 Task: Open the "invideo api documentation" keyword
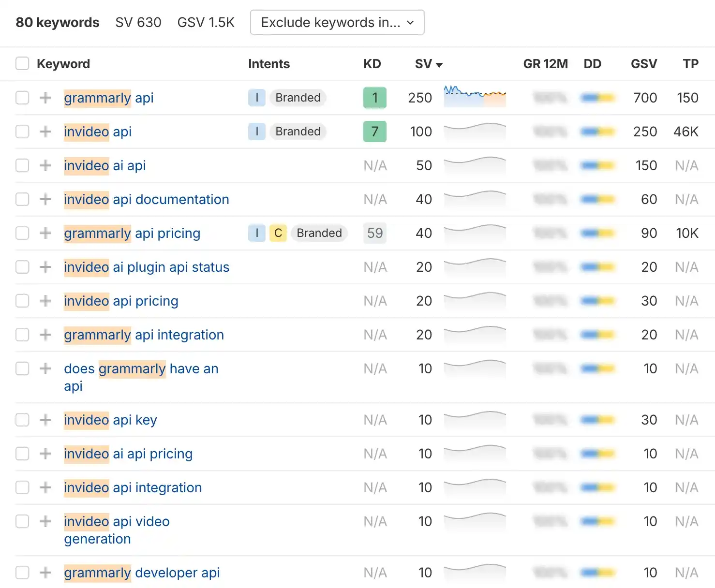(146, 199)
